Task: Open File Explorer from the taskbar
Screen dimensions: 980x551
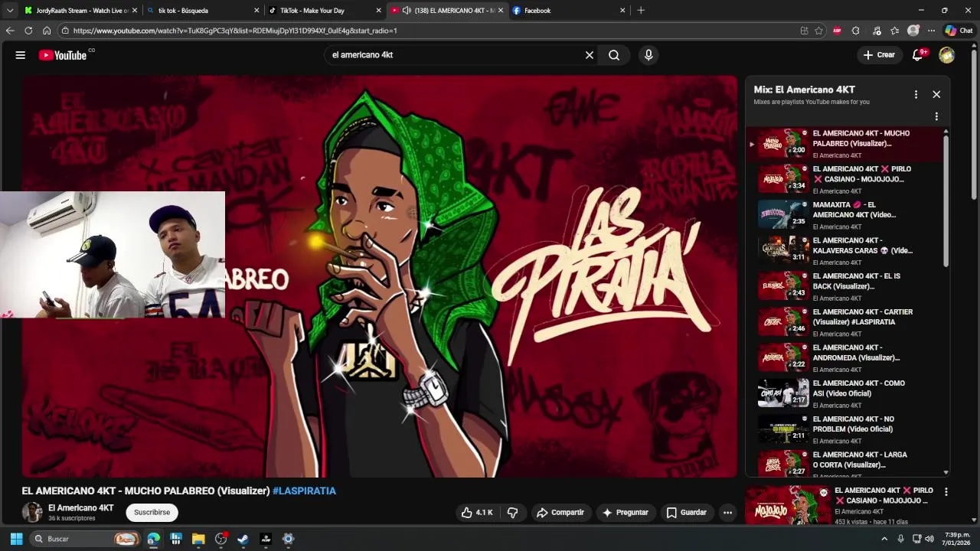Action: (x=198, y=539)
